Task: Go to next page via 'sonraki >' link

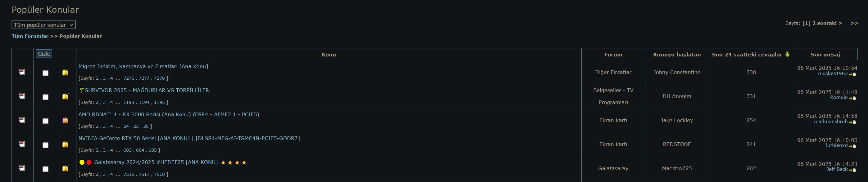Action: pyautogui.click(x=829, y=23)
